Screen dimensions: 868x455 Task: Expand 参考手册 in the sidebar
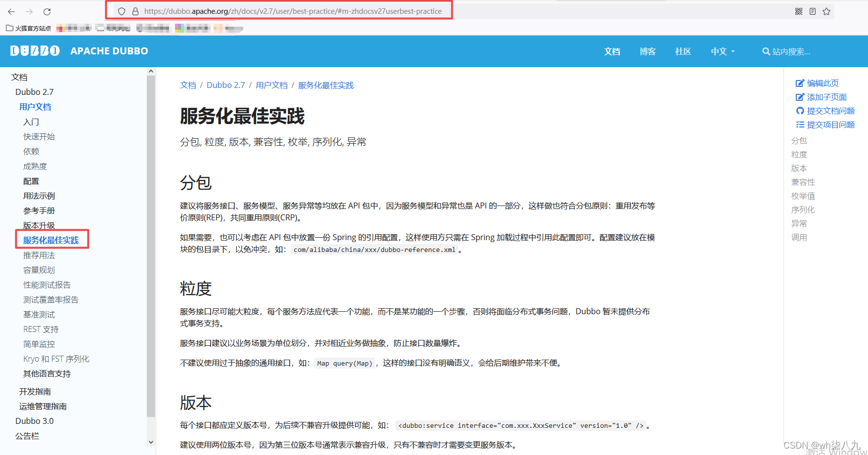click(x=39, y=210)
